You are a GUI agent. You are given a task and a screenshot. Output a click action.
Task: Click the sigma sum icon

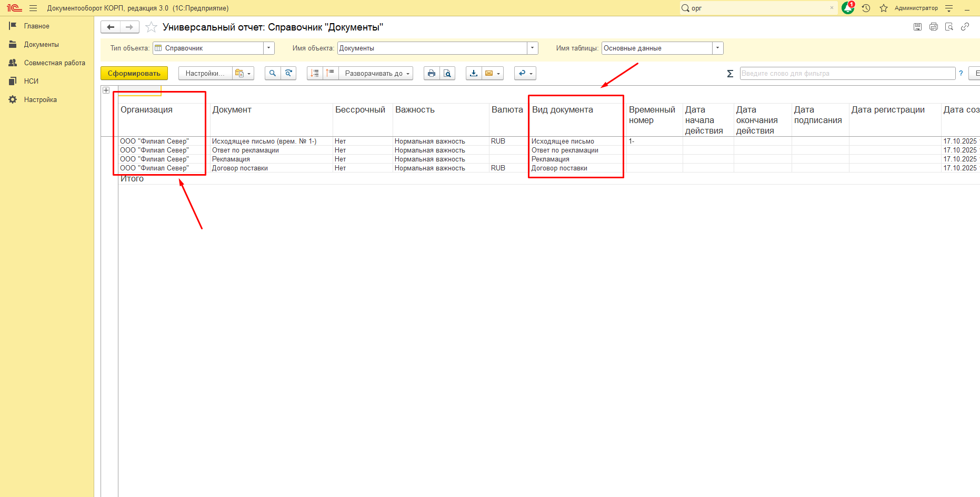pos(730,74)
